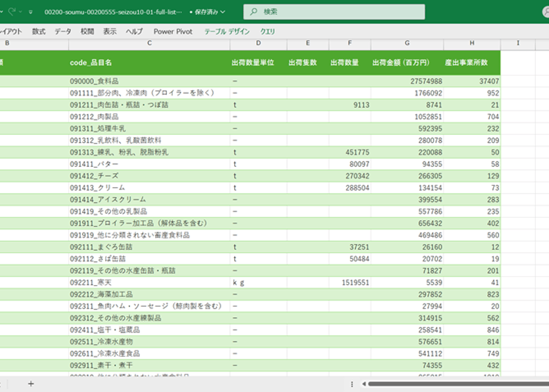The image size is (549, 392).
Task: Open the データ ribbon tab
Action: pyautogui.click(x=63, y=31)
